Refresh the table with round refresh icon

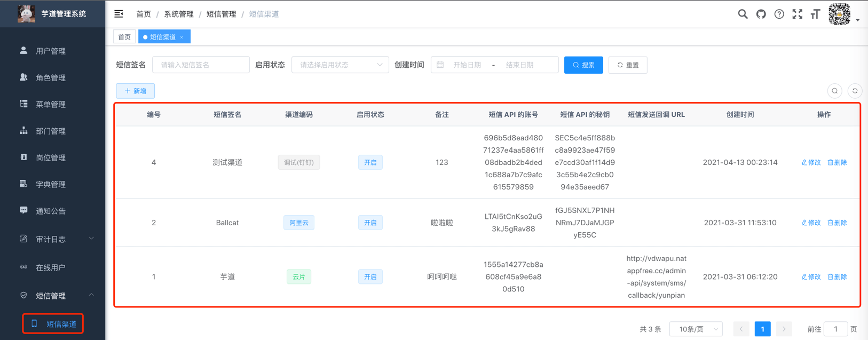pyautogui.click(x=855, y=91)
